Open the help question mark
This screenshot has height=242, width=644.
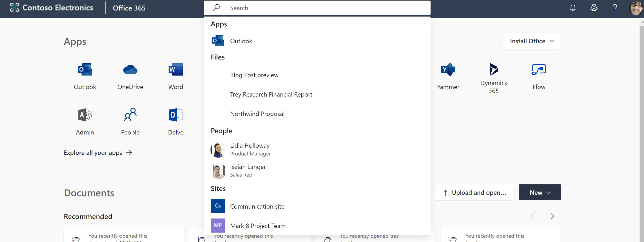pyautogui.click(x=615, y=8)
